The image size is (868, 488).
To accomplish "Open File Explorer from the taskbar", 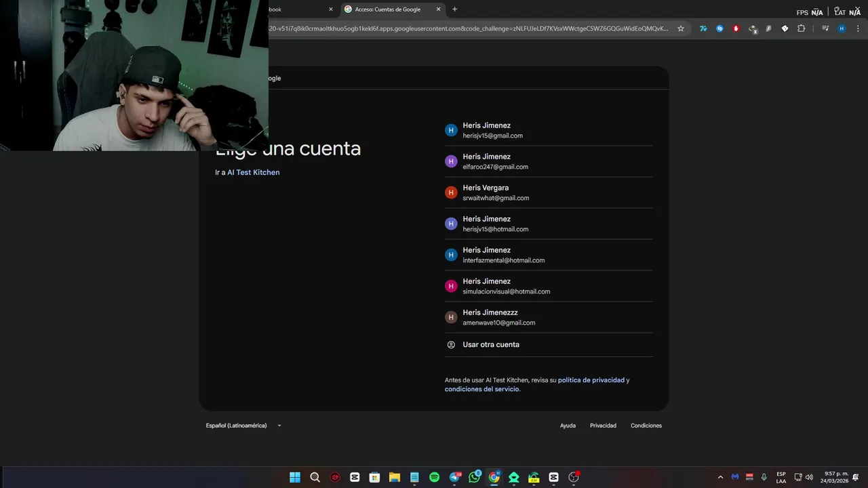I will [x=395, y=477].
